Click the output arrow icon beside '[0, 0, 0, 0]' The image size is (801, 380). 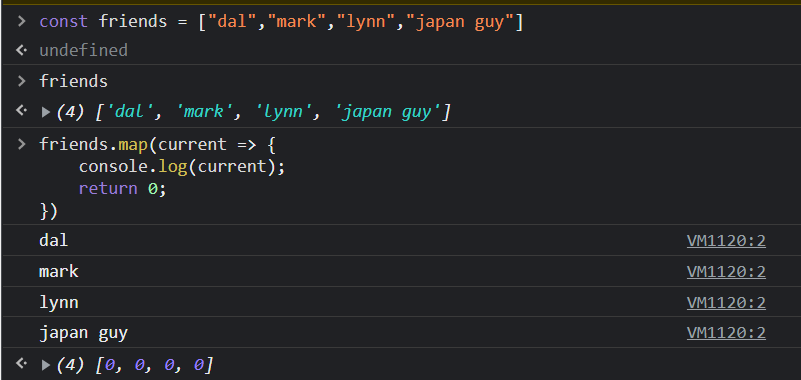click(21, 363)
